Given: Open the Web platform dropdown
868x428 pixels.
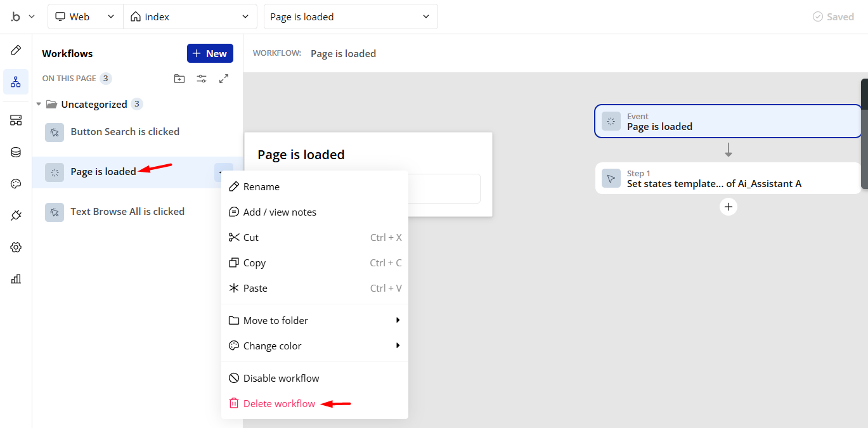Looking at the screenshot, I should pos(85,17).
